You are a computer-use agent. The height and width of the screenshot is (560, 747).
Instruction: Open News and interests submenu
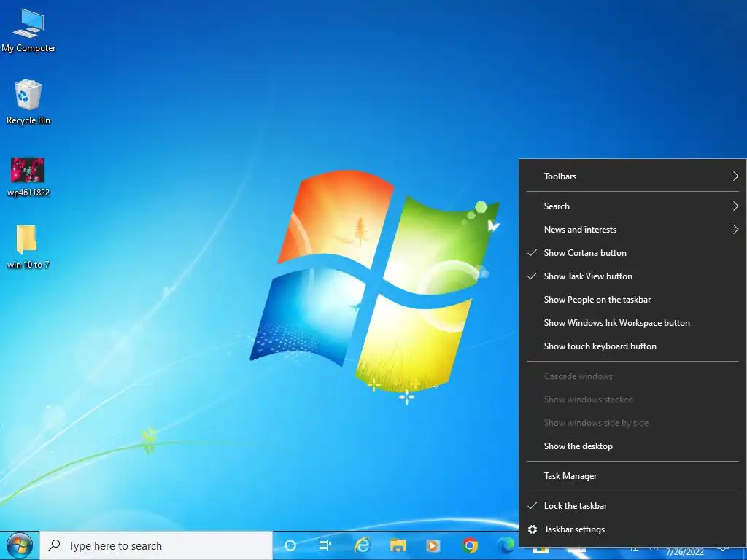tap(632, 230)
